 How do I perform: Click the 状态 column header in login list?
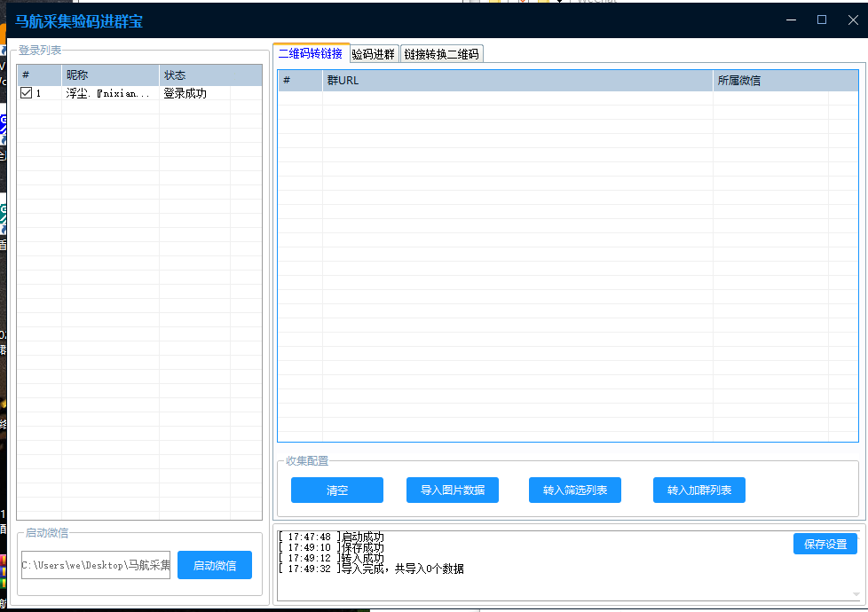[193, 75]
